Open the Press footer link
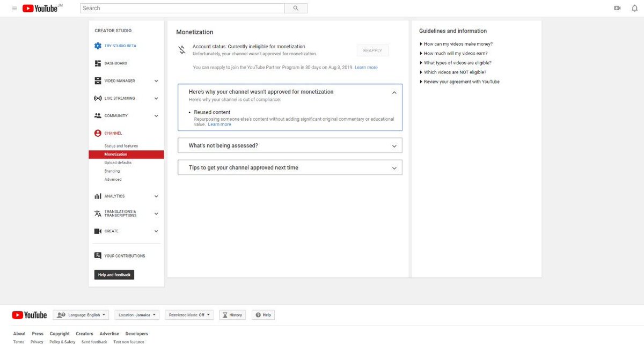The height and width of the screenshot is (345, 644). [38, 334]
